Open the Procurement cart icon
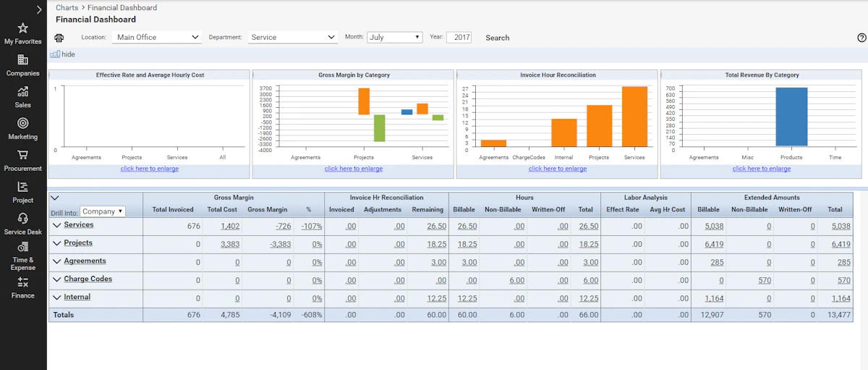Screen dimensions: 868x370 (23, 155)
